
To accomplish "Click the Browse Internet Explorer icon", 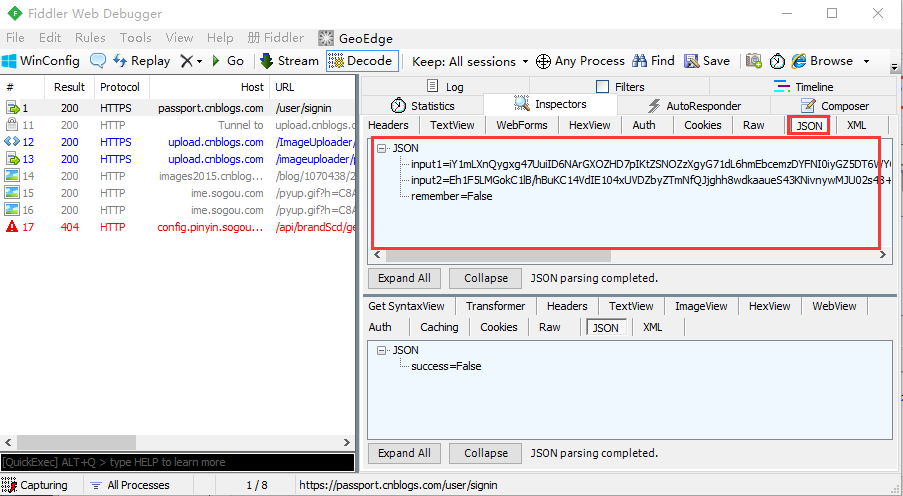I will (x=799, y=60).
